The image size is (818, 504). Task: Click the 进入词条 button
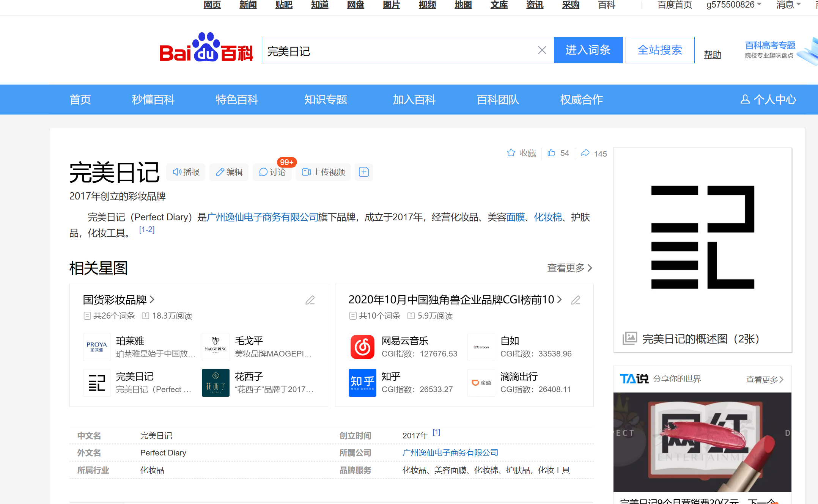(588, 50)
